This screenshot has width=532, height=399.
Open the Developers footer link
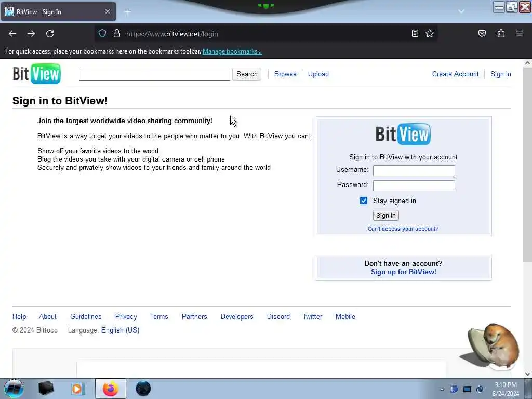[237, 316]
